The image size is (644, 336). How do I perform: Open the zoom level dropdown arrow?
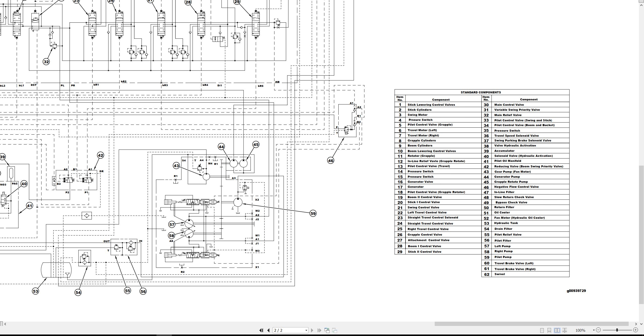point(594,330)
